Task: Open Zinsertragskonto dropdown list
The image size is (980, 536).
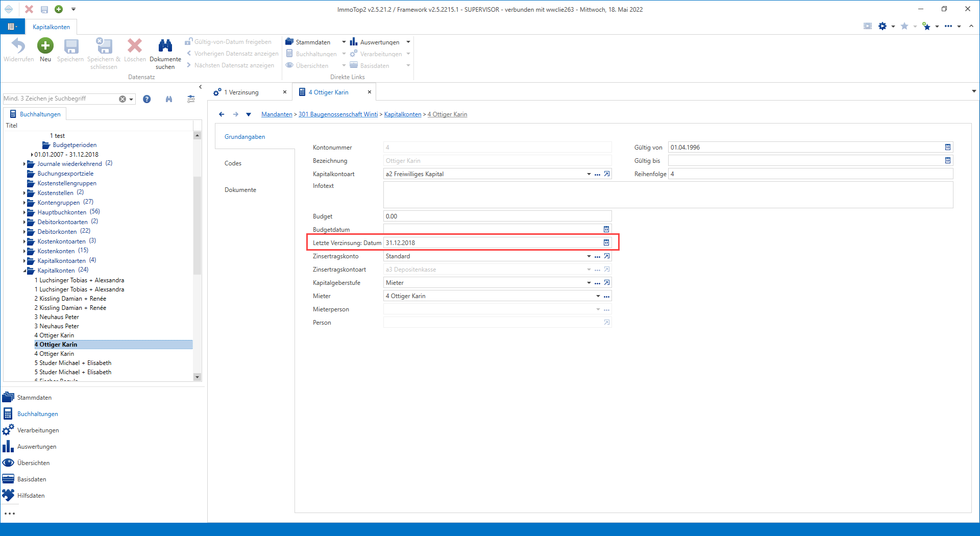Action: coord(589,256)
